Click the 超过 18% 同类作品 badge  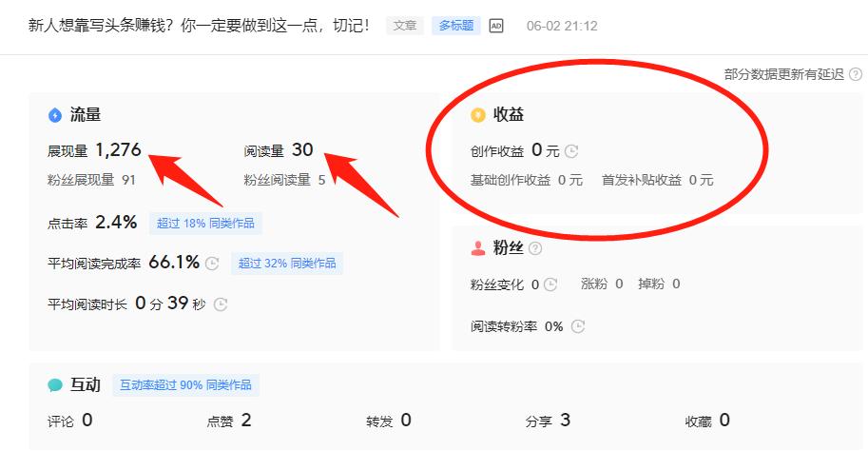(x=205, y=224)
